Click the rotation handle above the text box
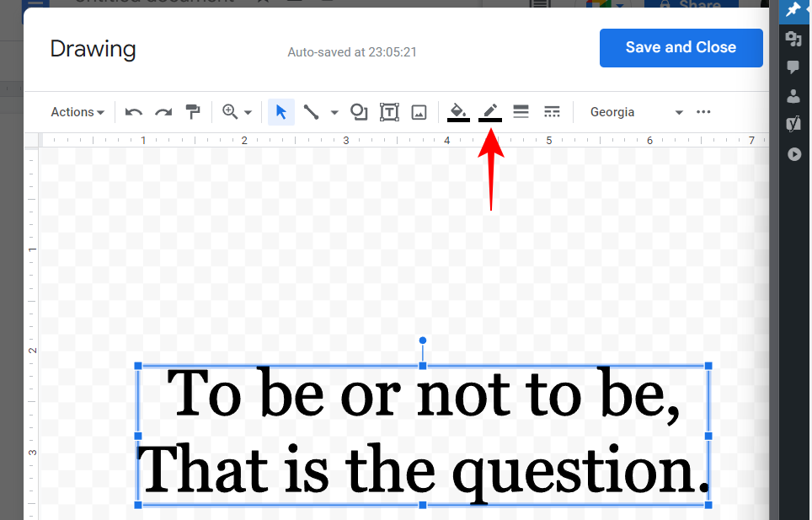Image resolution: width=812 pixels, height=520 pixels. coord(423,340)
